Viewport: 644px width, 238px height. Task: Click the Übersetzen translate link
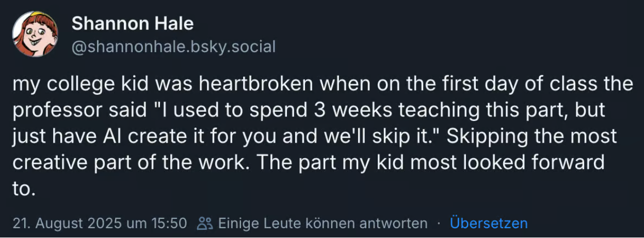489,224
